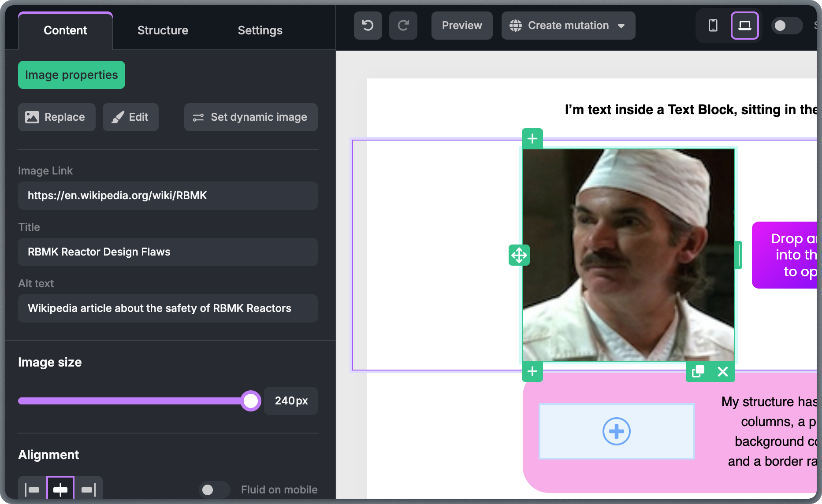Delete the selected image block

[722, 372]
